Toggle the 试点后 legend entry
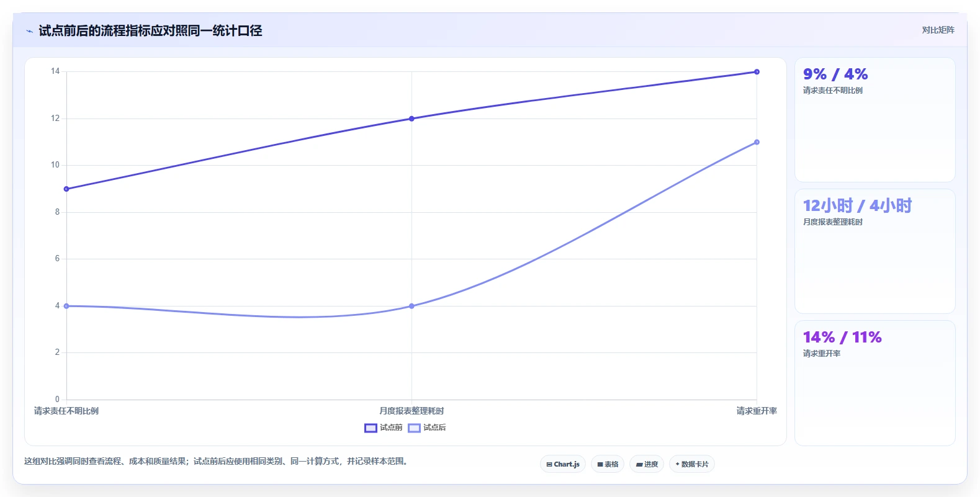 click(x=427, y=428)
